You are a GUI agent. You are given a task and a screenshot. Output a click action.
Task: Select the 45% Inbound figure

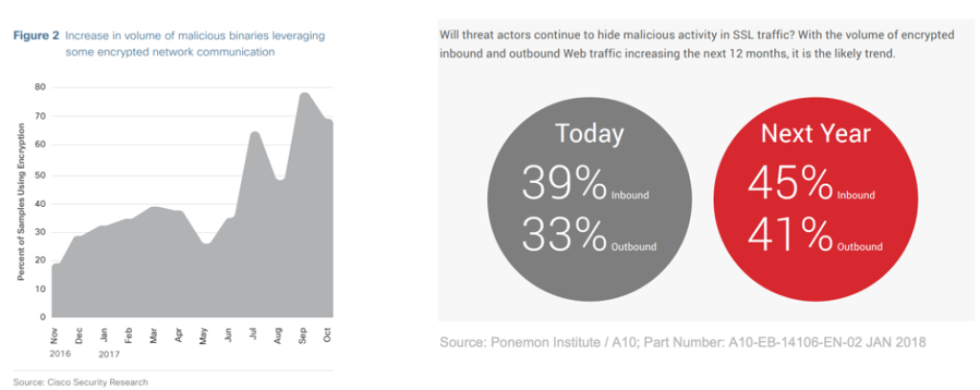[811, 184]
